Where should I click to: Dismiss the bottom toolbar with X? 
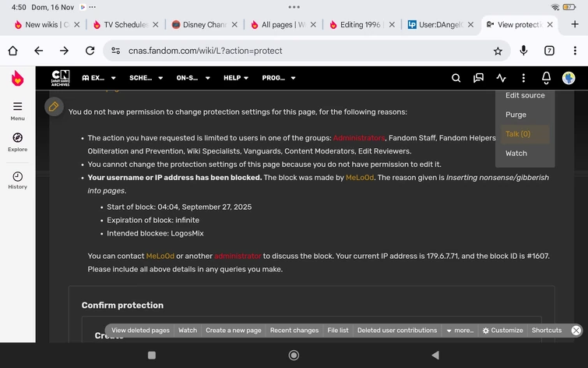[576, 331]
